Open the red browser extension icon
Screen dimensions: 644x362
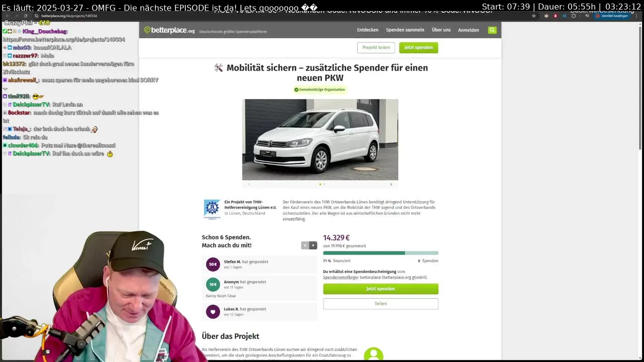point(555,16)
